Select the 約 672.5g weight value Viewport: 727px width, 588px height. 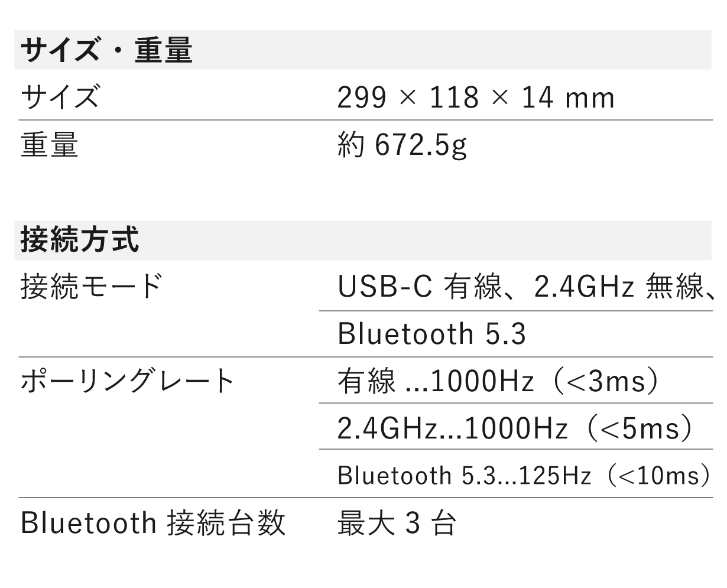pos(402,145)
